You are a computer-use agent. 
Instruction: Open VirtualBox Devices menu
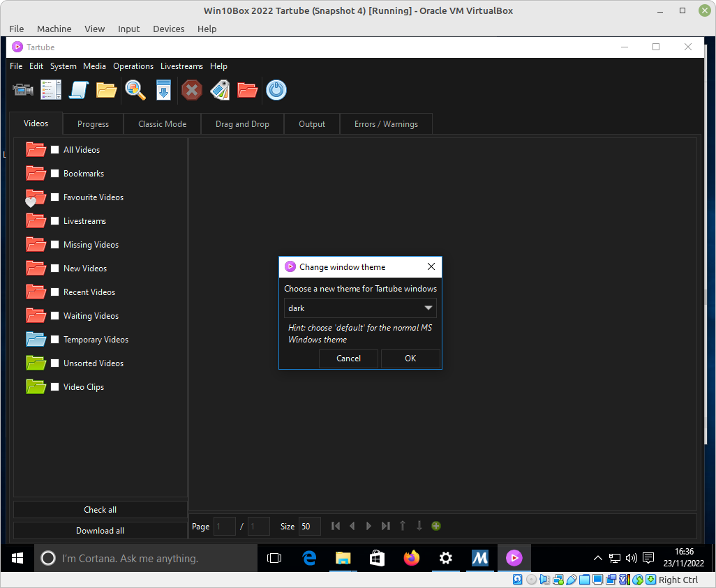(168, 29)
